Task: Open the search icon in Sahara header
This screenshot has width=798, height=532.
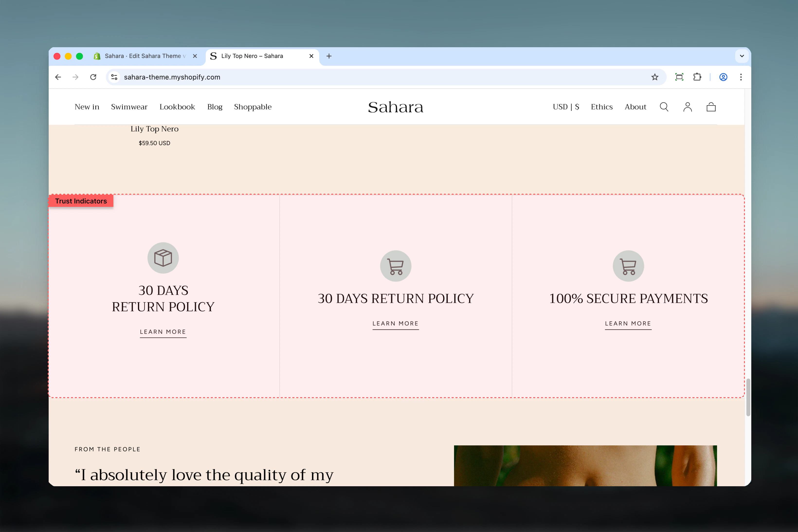Action: [x=664, y=107]
